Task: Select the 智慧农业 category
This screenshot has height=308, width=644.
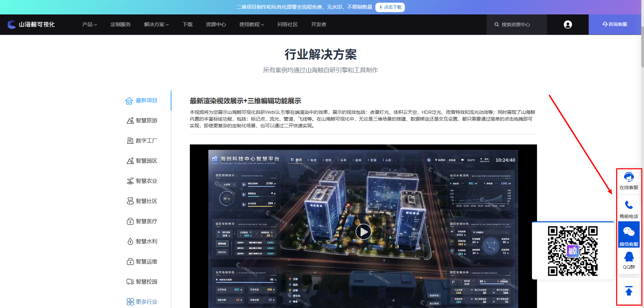Action: click(142, 181)
